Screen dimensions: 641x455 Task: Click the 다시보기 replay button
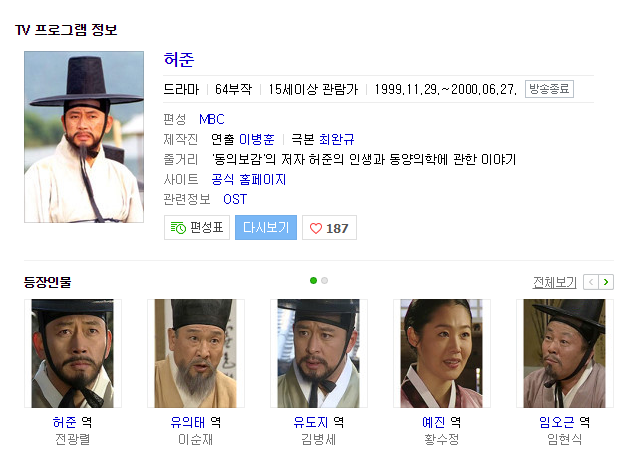tap(266, 228)
